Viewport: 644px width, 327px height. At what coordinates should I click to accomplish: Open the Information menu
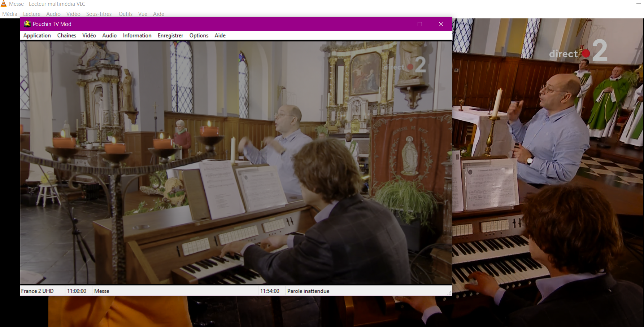pos(137,35)
